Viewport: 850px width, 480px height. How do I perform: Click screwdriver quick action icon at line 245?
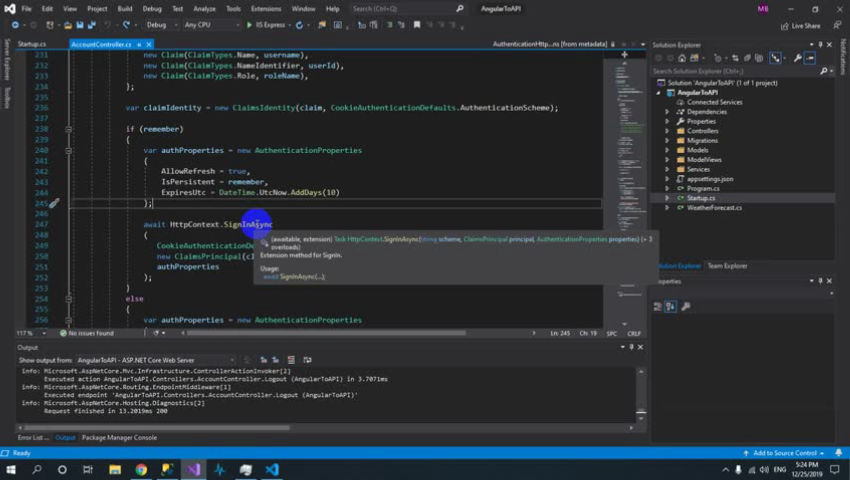54,203
